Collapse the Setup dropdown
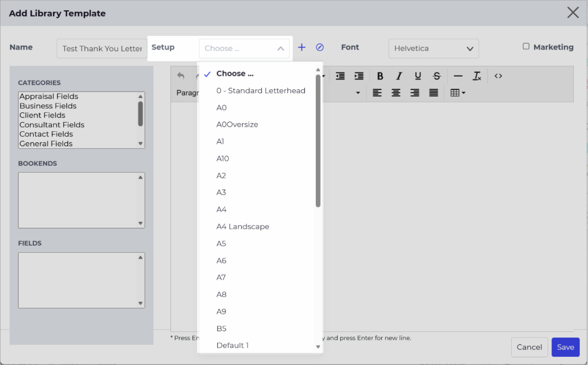Viewport: 588px width, 365px height. click(244, 48)
